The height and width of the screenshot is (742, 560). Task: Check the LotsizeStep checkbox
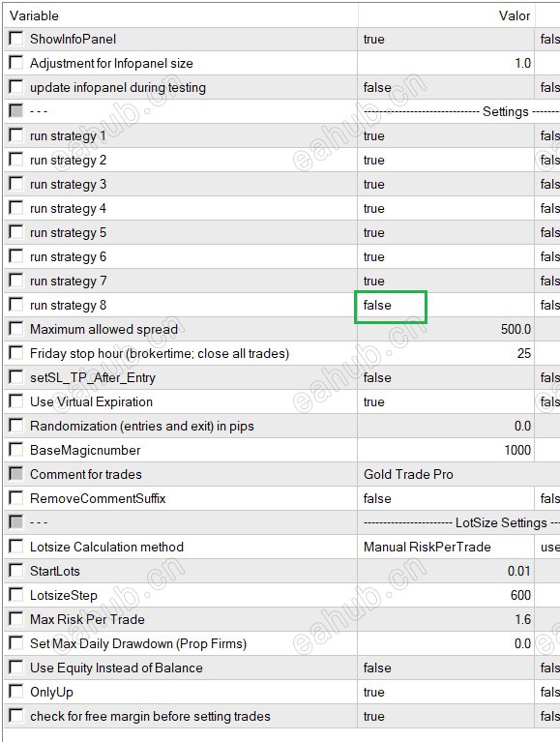click(x=16, y=594)
